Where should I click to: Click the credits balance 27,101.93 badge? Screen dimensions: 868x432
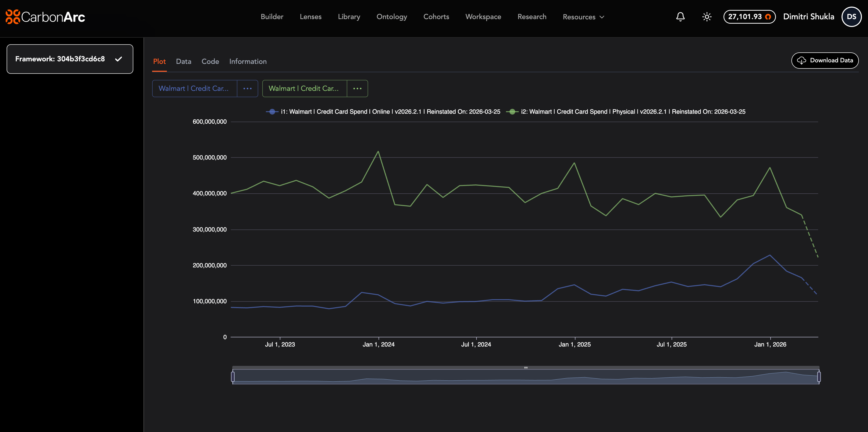point(749,17)
